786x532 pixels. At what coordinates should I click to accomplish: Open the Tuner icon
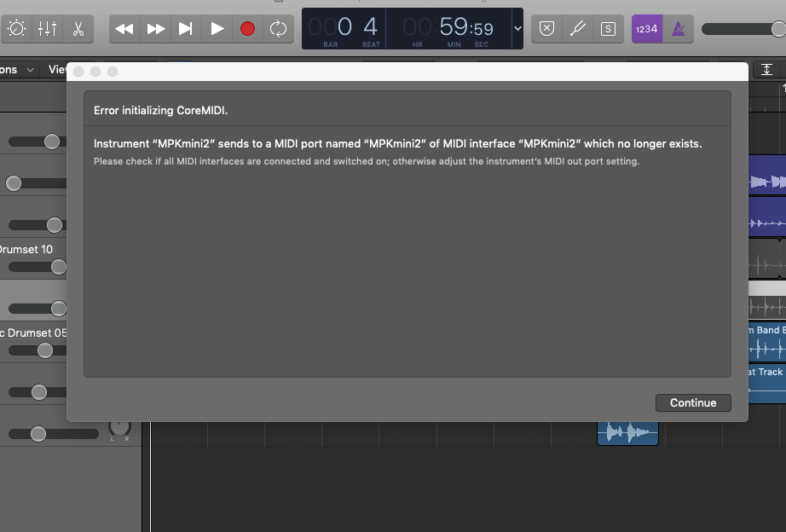[577, 29]
